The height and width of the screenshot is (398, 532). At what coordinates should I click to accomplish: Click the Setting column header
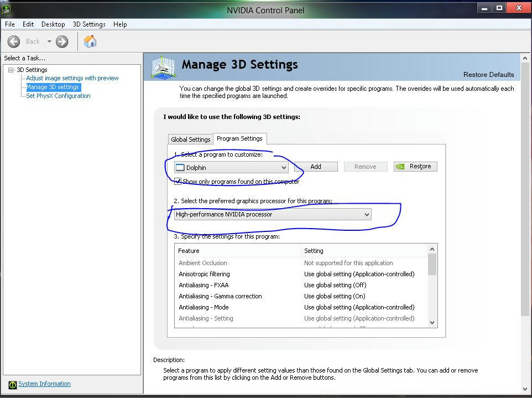coord(364,251)
